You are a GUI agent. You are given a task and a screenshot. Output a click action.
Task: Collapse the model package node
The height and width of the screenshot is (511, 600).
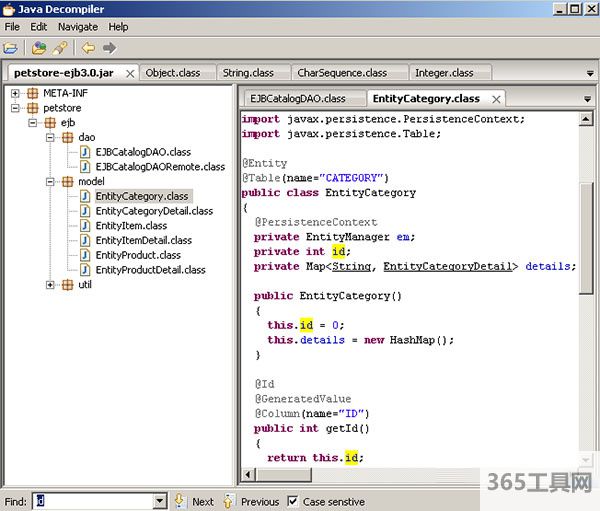[x=51, y=182]
